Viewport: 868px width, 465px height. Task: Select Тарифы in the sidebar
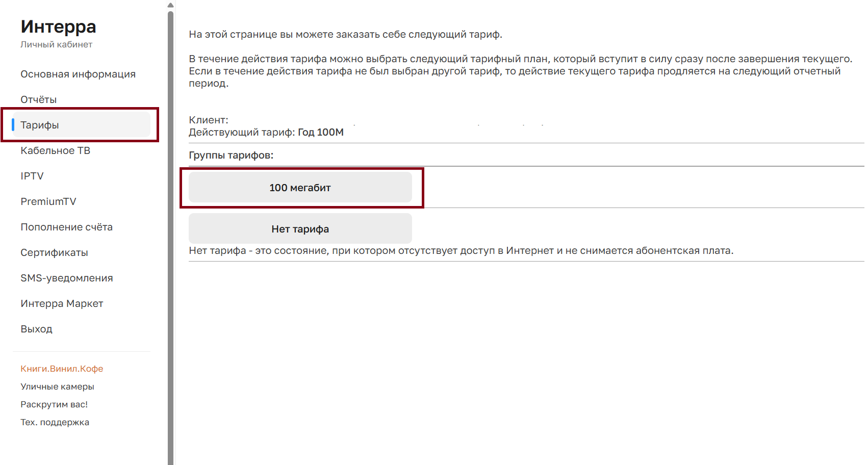[x=40, y=125]
